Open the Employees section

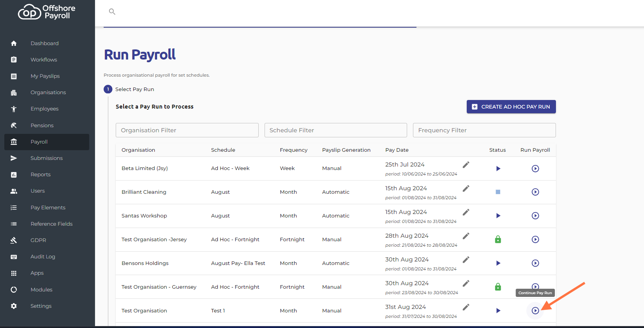pos(47,109)
